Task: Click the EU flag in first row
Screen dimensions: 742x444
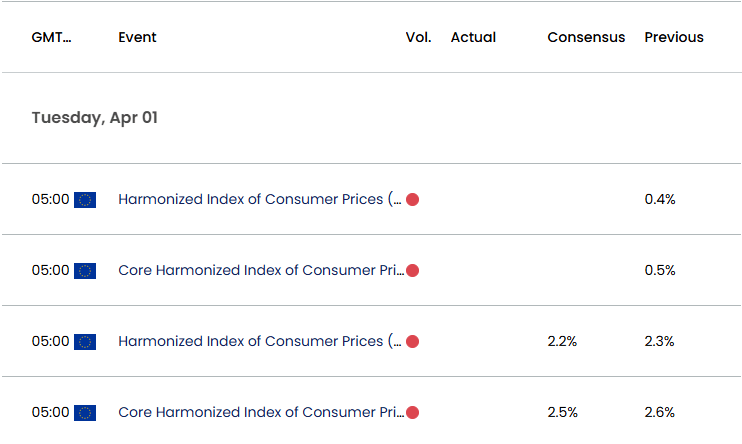Action: [x=85, y=200]
